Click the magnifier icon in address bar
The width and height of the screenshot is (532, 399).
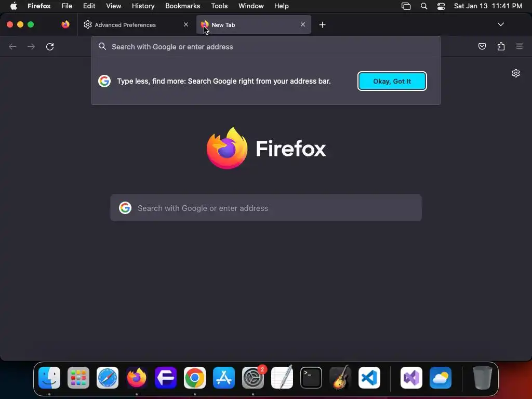click(x=102, y=46)
